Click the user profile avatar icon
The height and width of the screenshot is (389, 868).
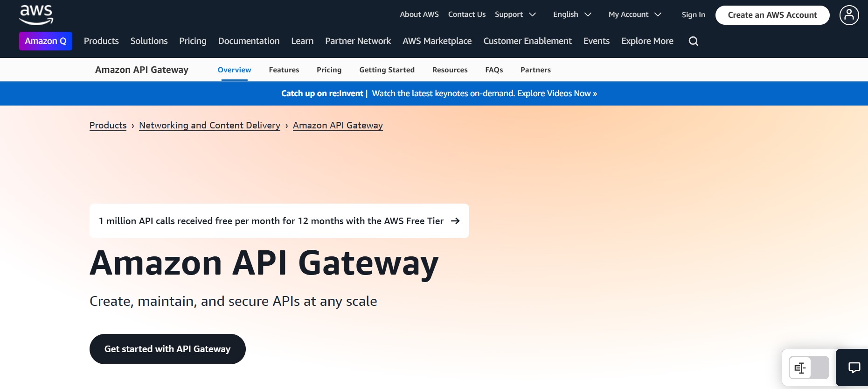849,15
